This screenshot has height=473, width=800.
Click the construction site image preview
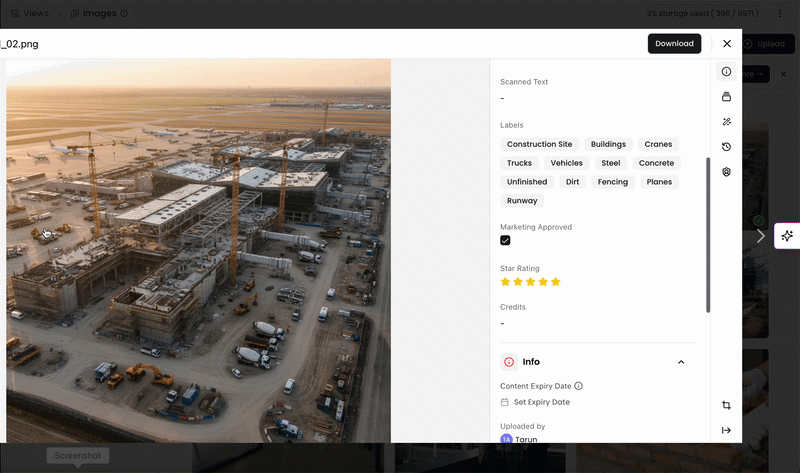(198, 251)
